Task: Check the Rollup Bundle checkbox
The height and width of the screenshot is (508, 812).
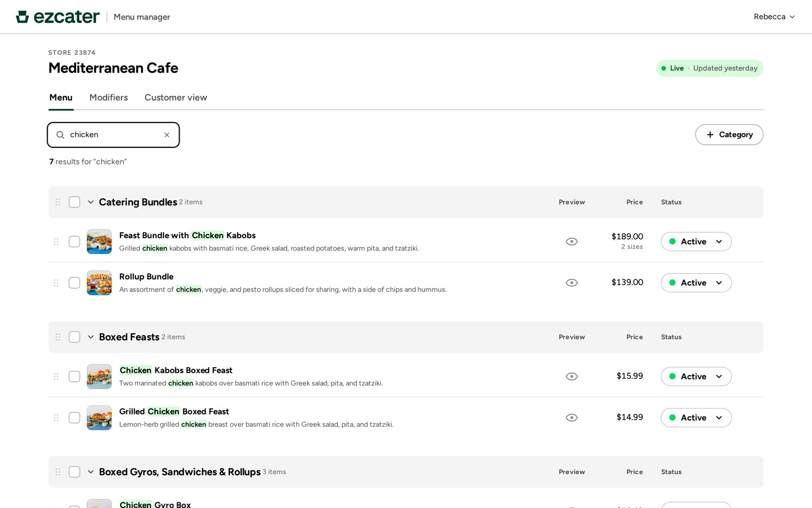Action: (x=75, y=283)
